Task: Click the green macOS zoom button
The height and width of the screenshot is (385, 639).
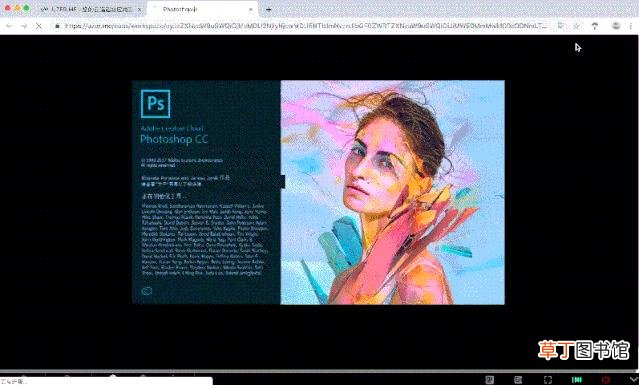Action: 26,8
